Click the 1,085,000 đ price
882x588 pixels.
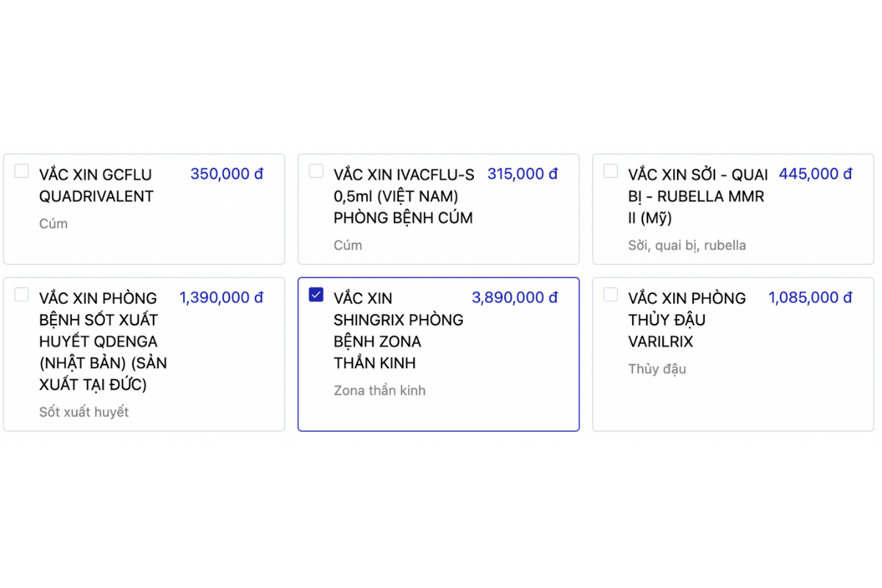tap(811, 298)
